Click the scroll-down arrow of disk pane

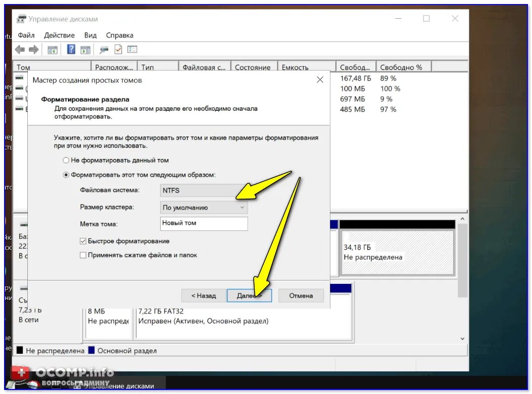point(462,338)
